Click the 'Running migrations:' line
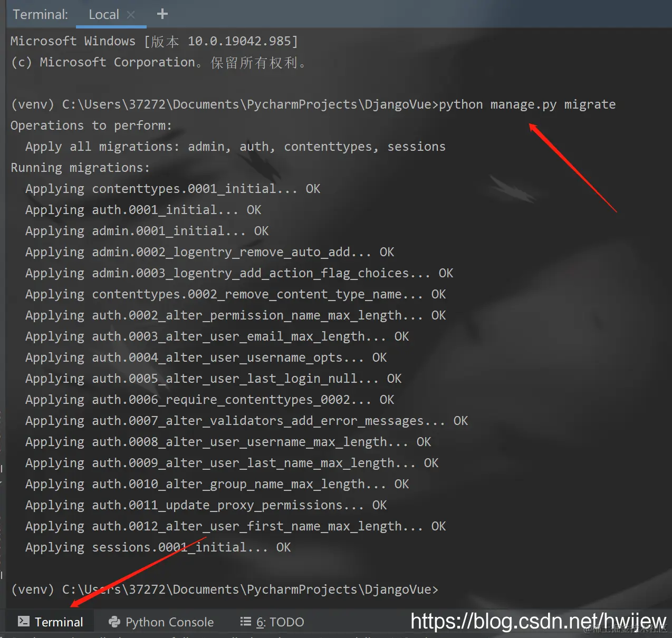The image size is (672, 638). point(80,168)
